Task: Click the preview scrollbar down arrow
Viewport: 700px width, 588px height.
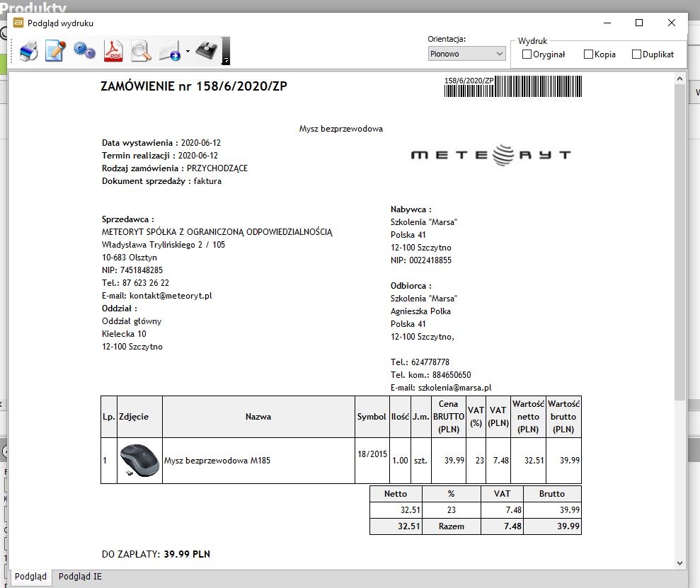Action: (679, 563)
